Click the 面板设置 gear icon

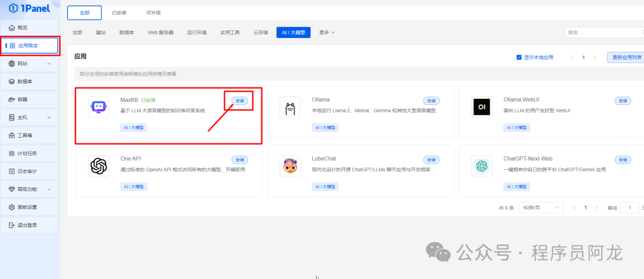(11, 207)
